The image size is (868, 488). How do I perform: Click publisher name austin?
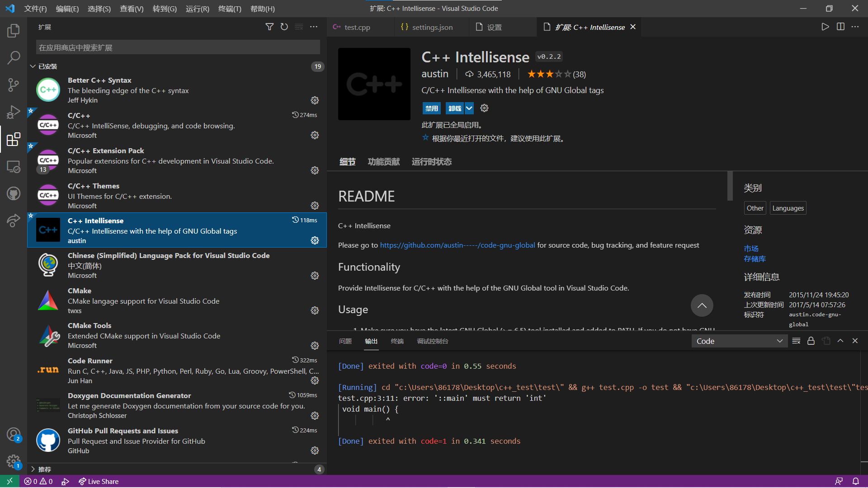[x=434, y=74]
